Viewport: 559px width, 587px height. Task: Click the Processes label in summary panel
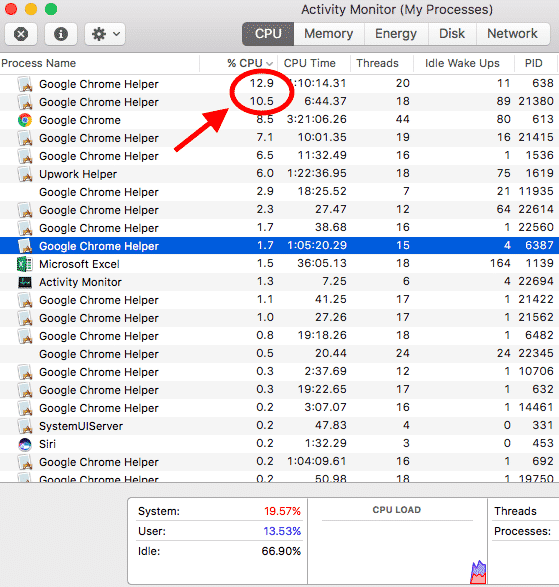522,531
